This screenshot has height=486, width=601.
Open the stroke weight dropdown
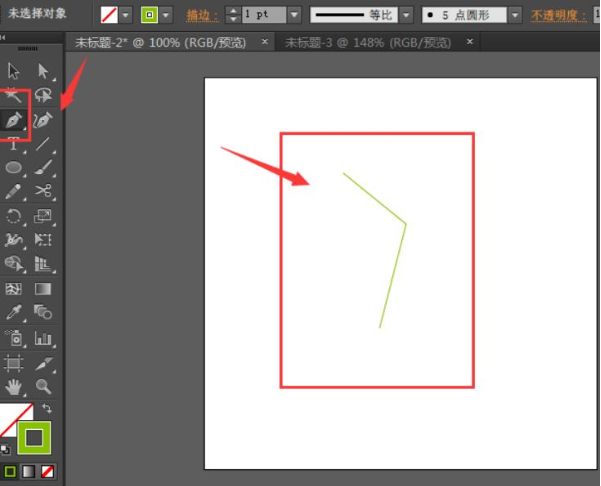[294, 15]
